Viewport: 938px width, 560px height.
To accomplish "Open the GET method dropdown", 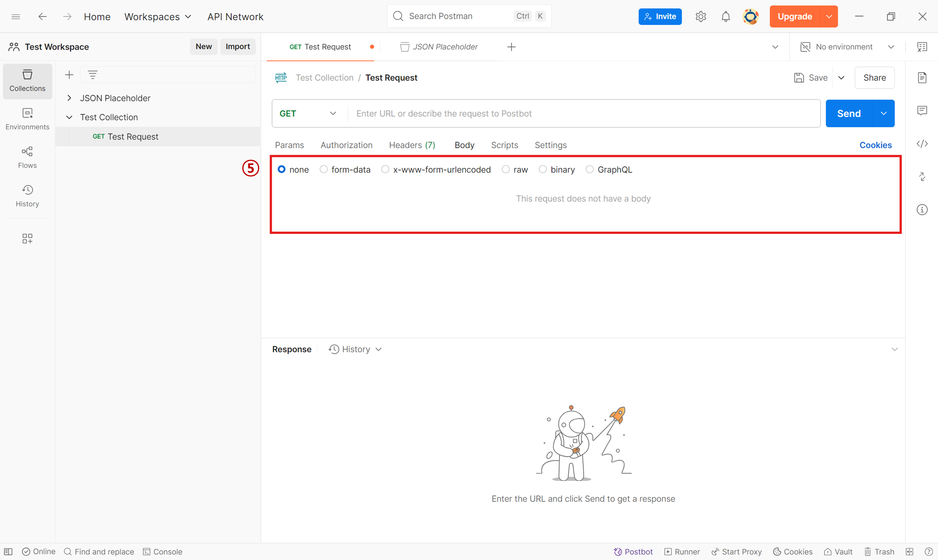I will (308, 114).
